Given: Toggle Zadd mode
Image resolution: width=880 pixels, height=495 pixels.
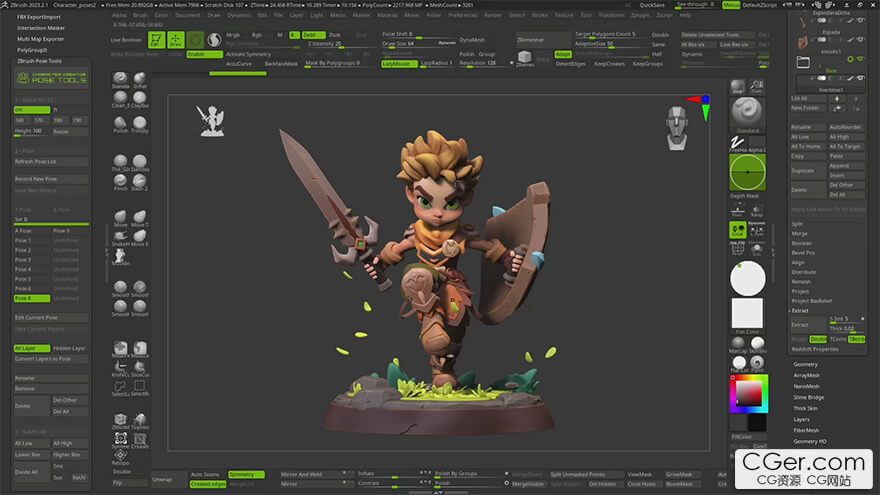Looking at the screenshot, I should 313,35.
